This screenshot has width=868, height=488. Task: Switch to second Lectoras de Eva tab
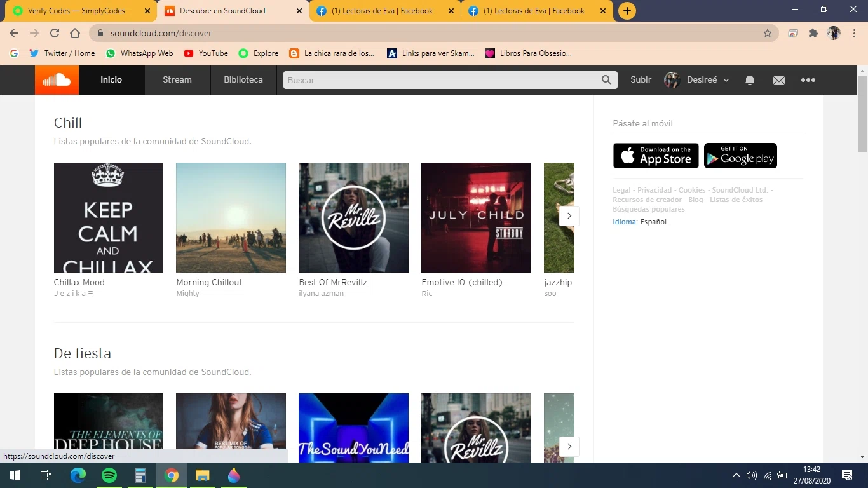pyautogui.click(x=537, y=11)
